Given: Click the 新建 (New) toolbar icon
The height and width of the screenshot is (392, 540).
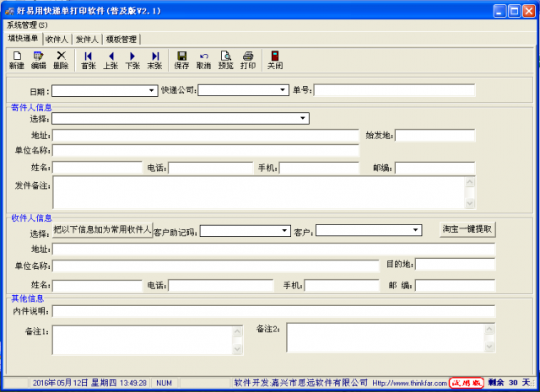Looking at the screenshot, I should pos(17,60).
